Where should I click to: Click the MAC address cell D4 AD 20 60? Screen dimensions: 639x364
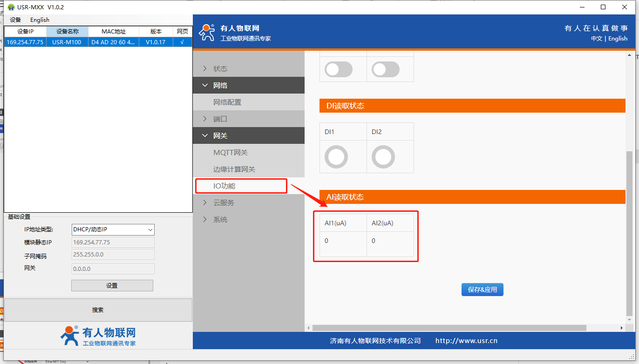pos(114,42)
